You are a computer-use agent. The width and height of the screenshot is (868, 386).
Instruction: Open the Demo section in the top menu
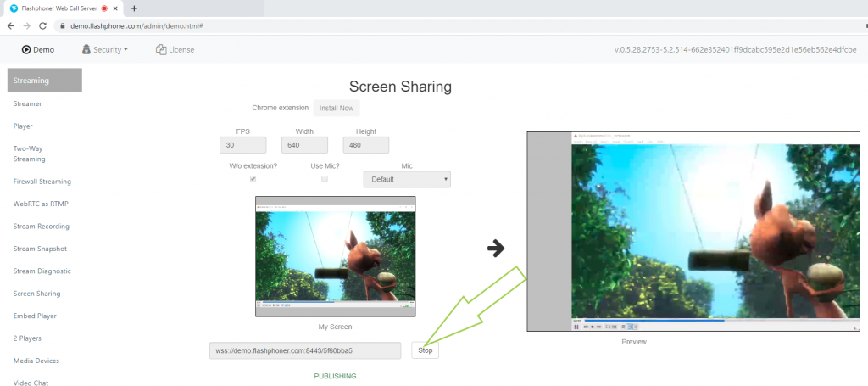pyautogui.click(x=38, y=49)
